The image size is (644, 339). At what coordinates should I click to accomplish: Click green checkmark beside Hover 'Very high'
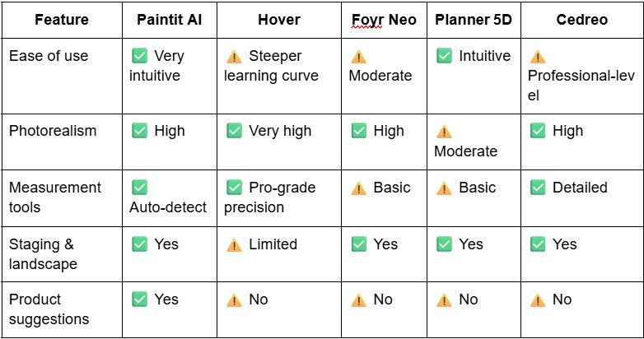[x=234, y=131]
